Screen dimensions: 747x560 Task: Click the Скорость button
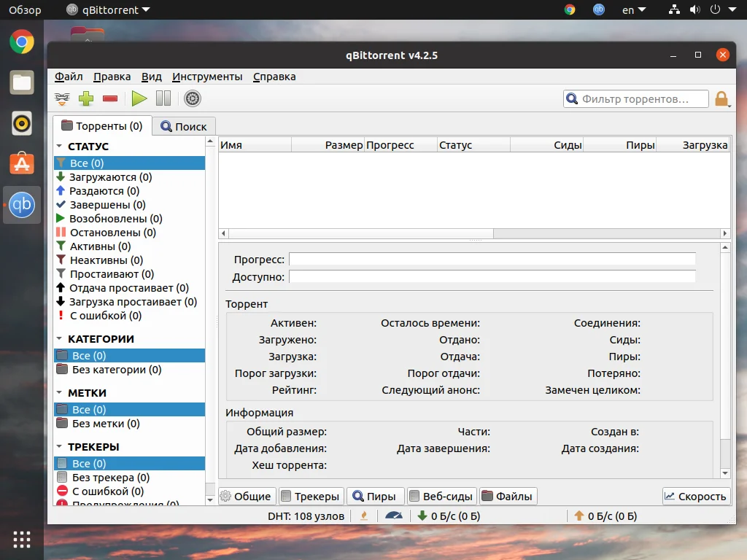point(696,497)
